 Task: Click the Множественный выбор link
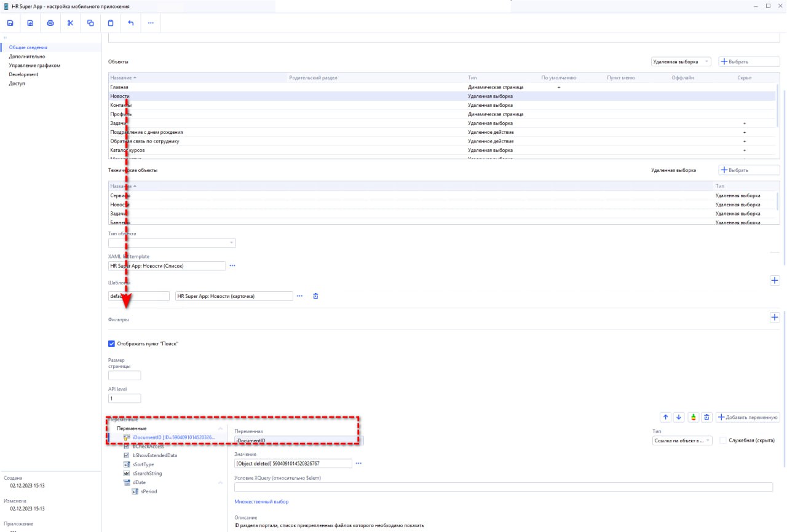[x=261, y=502]
